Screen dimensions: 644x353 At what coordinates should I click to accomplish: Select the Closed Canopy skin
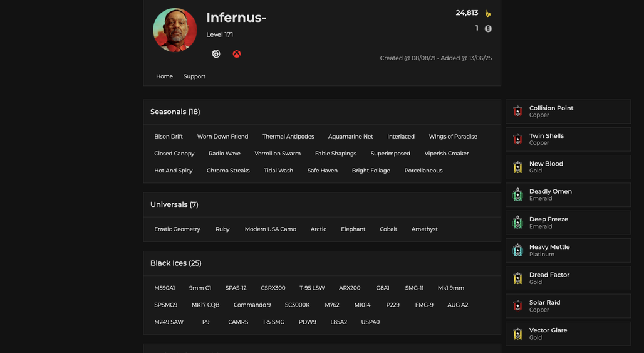click(x=174, y=154)
